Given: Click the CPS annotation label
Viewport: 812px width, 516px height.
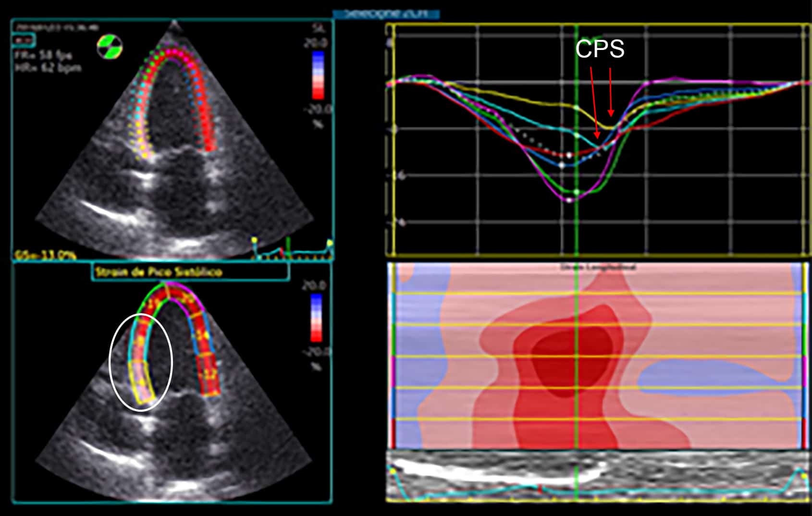Looking at the screenshot, I should 600,49.
